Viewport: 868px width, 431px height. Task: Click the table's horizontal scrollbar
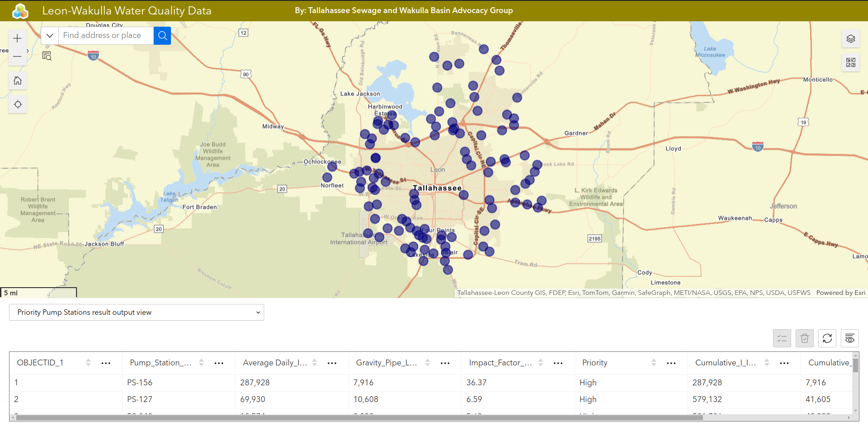click(360, 418)
